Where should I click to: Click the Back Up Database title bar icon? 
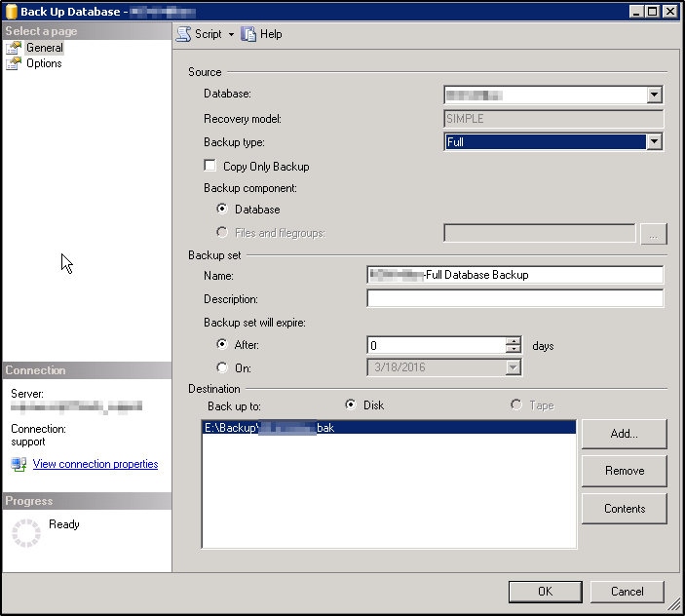click(x=11, y=11)
